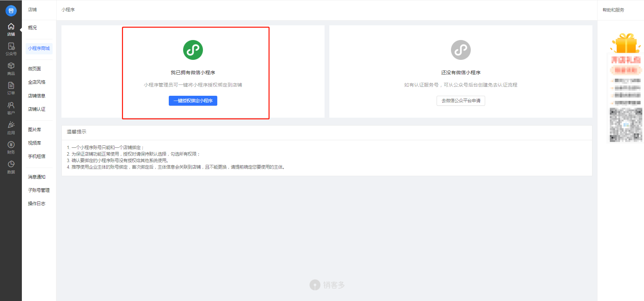This screenshot has height=301, width=644.
Task: Open 帮助和服务 link at top right
Action: 613,10
